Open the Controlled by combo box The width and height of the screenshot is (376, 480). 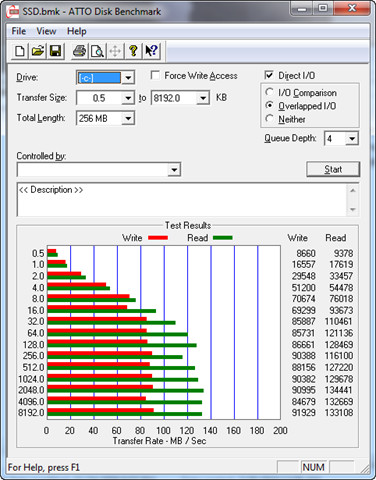[x=99, y=170]
